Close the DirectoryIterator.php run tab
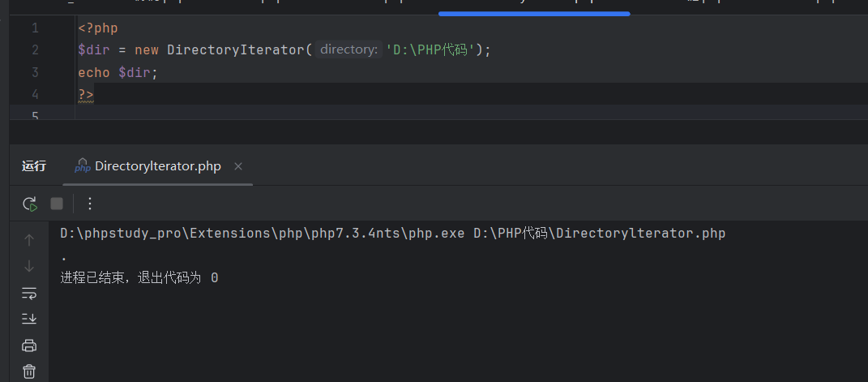868x382 pixels. [238, 166]
